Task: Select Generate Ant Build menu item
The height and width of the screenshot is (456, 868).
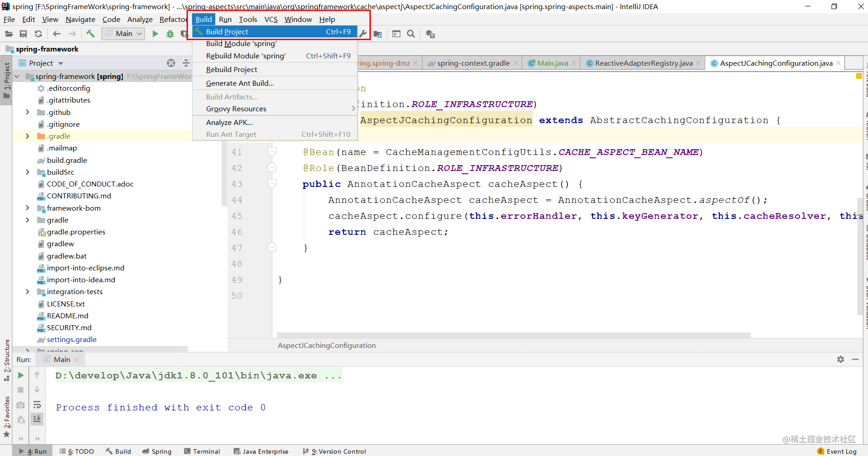Action: point(275,83)
